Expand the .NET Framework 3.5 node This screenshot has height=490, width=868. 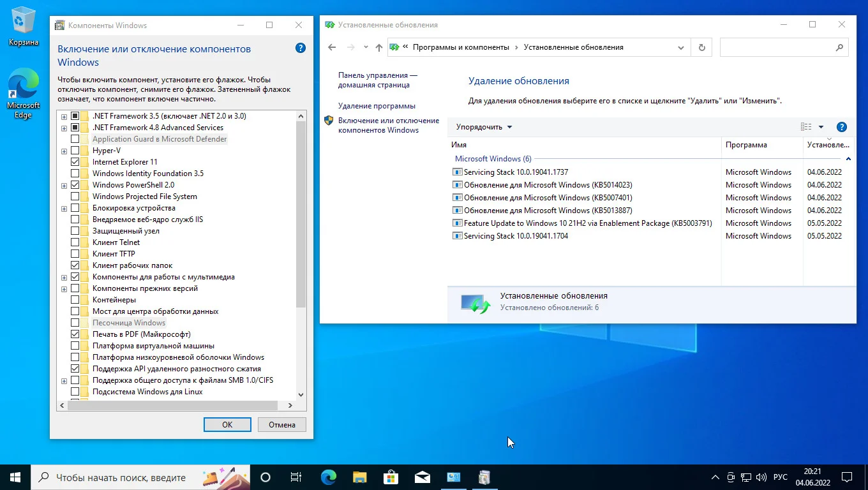point(64,116)
